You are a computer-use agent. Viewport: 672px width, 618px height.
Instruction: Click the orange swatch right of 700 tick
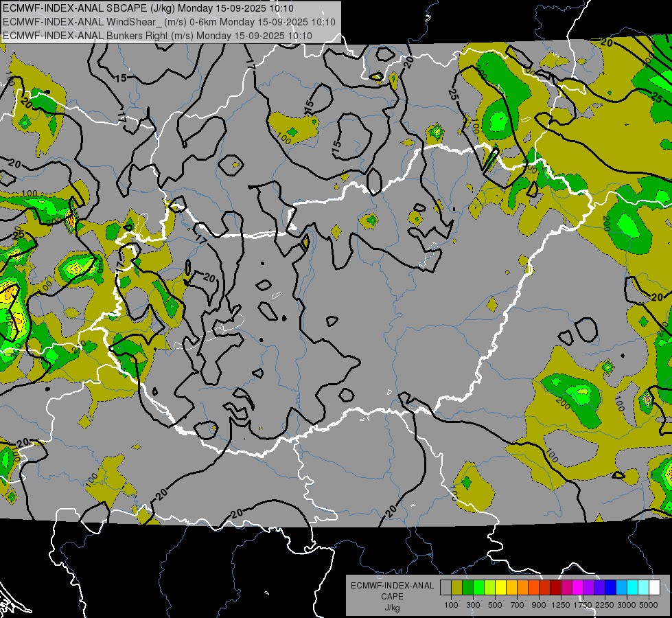click(523, 587)
